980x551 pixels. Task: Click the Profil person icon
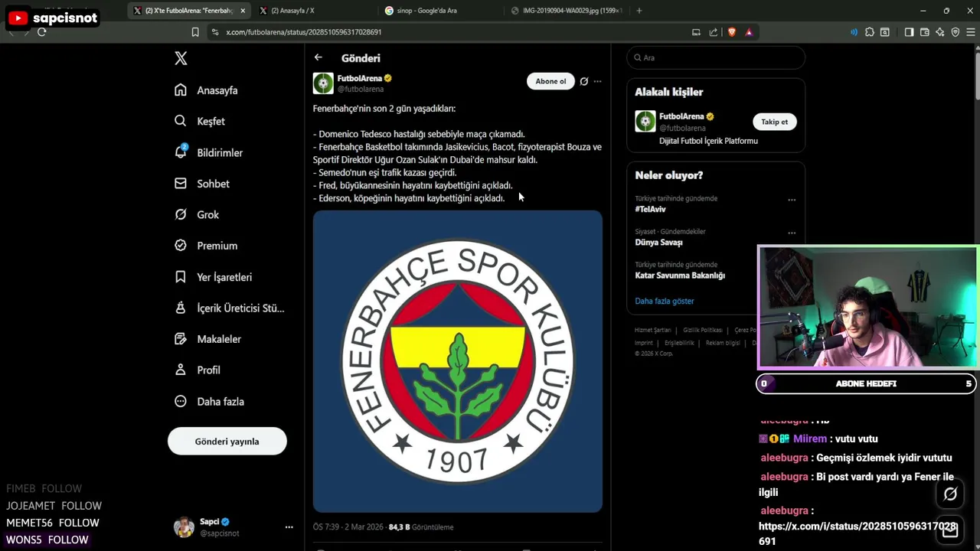tap(181, 370)
